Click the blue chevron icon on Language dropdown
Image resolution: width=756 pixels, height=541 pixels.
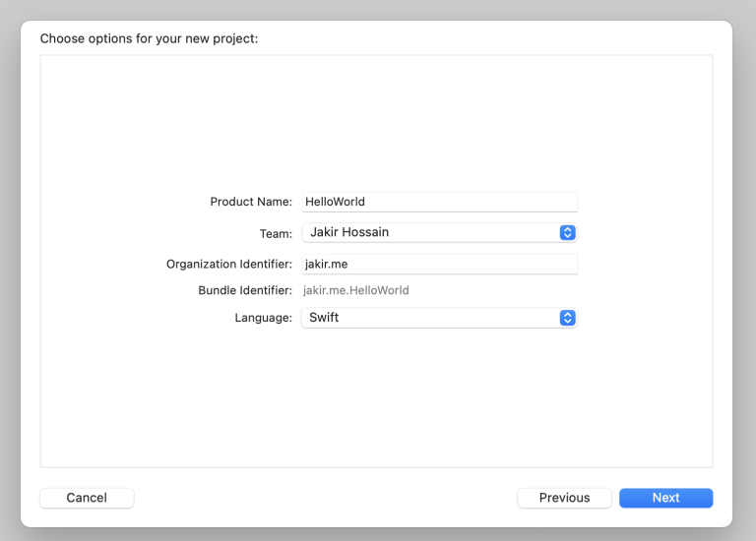point(567,318)
